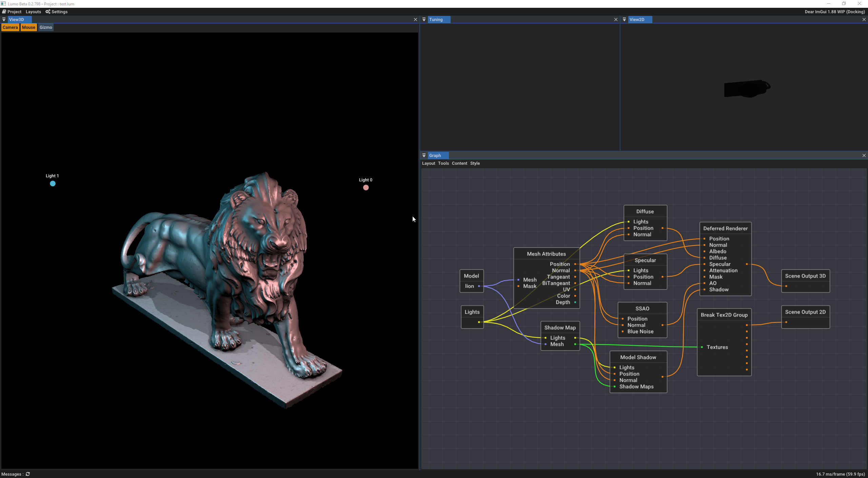
Task: Click the refresh icon next to Messages
Action: tap(28, 474)
